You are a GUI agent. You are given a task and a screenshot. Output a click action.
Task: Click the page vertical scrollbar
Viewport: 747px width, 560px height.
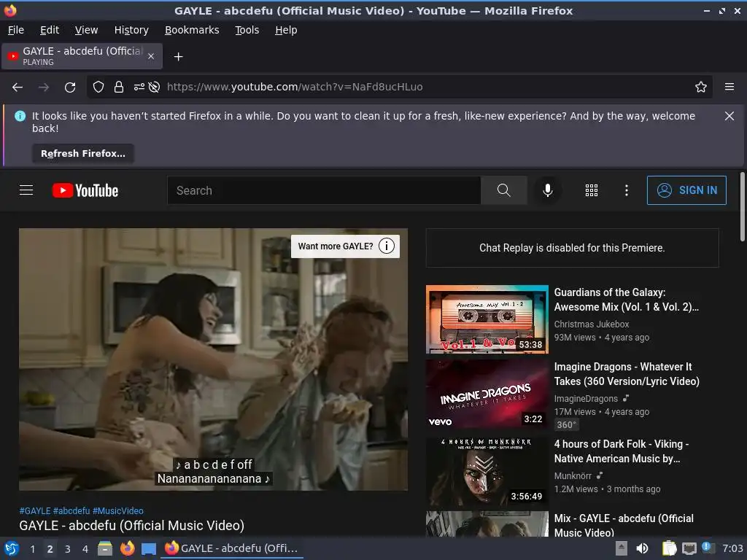(x=742, y=206)
